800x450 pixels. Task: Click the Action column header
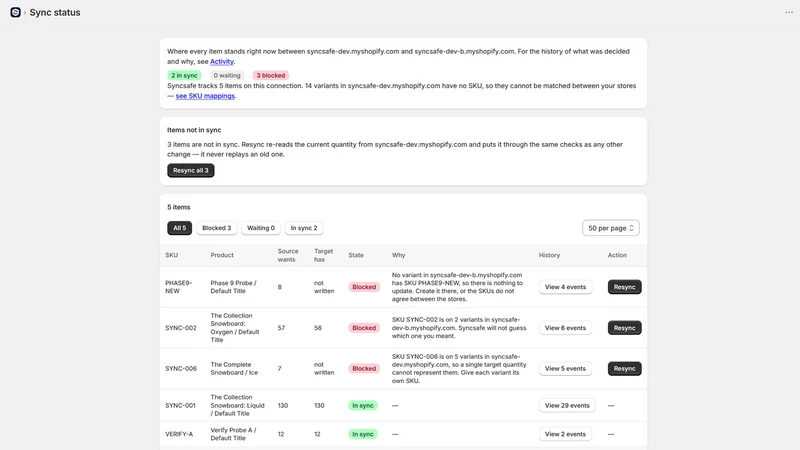(617, 255)
